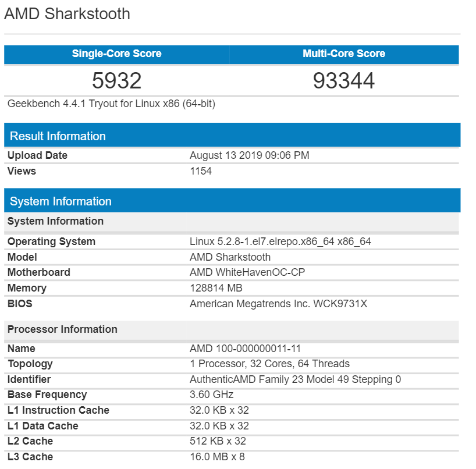Click the Model row label
The height and width of the screenshot is (469, 476).
click(x=22, y=257)
